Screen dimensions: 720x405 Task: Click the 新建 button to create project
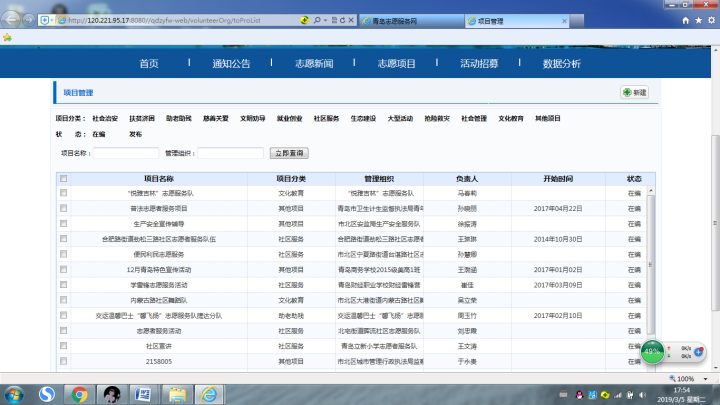(634, 92)
